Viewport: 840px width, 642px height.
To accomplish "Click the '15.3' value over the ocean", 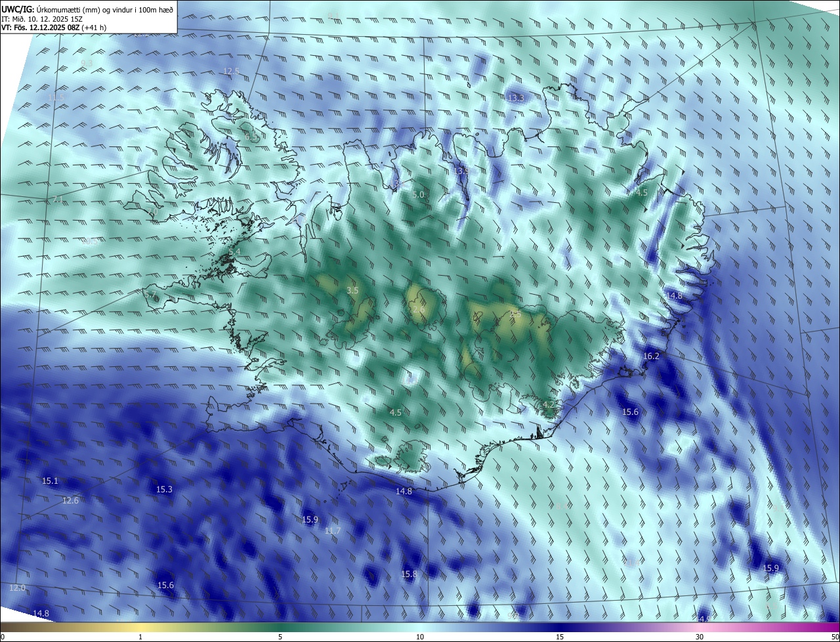I will click(x=164, y=490).
